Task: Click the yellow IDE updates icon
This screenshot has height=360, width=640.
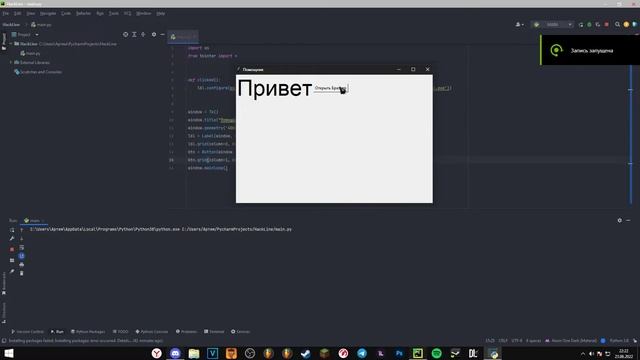Action: pyautogui.click(x=626, y=24)
